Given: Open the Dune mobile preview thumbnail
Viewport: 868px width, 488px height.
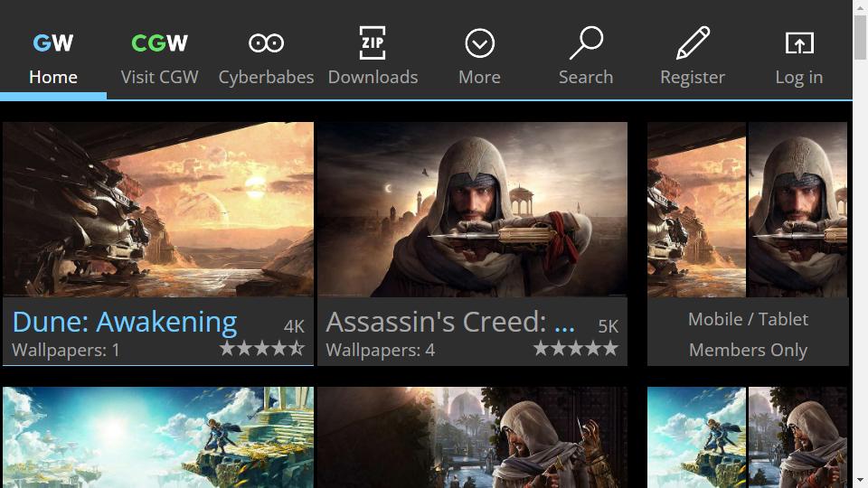Looking at the screenshot, I should click(696, 209).
